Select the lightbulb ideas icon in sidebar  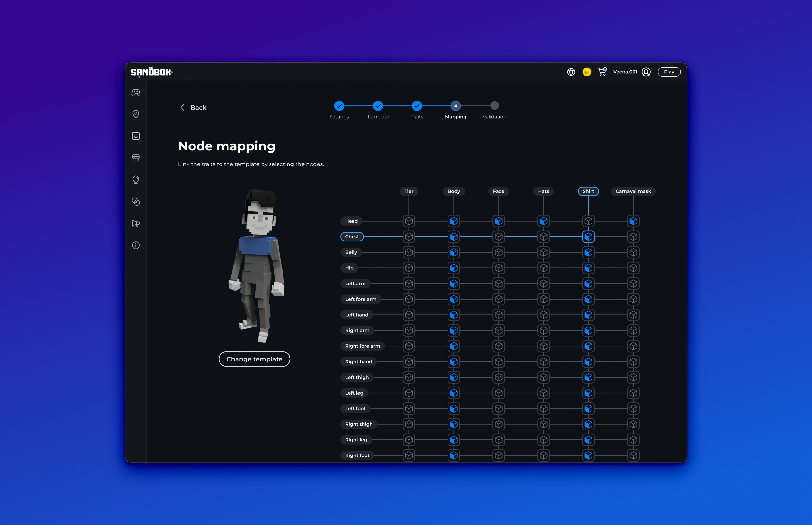click(x=136, y=180)
